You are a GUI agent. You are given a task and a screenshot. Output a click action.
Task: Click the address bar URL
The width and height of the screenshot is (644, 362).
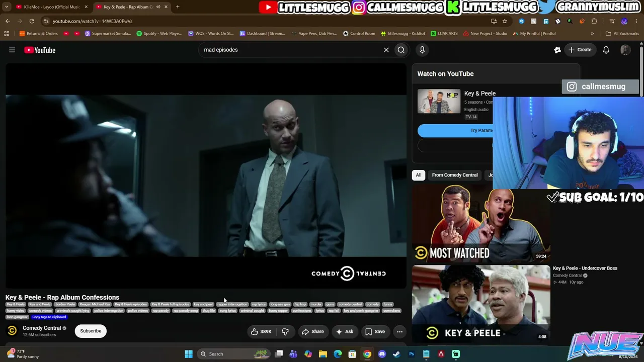pos(93,21)
